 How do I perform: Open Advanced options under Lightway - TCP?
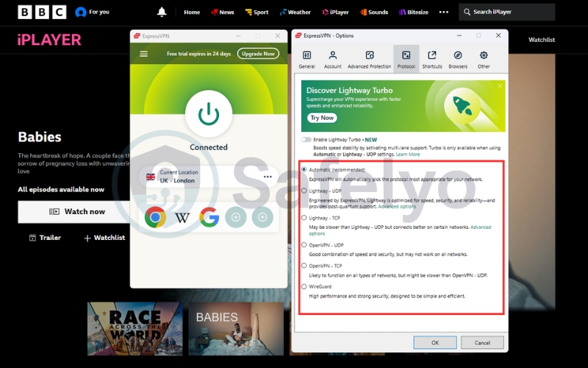point(481,227)
